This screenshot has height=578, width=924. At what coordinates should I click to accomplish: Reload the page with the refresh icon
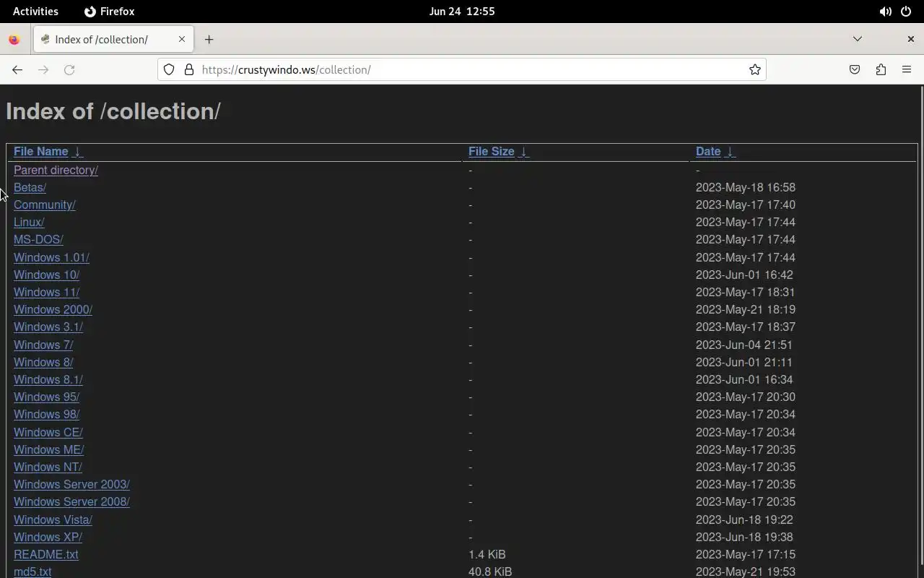69,69
